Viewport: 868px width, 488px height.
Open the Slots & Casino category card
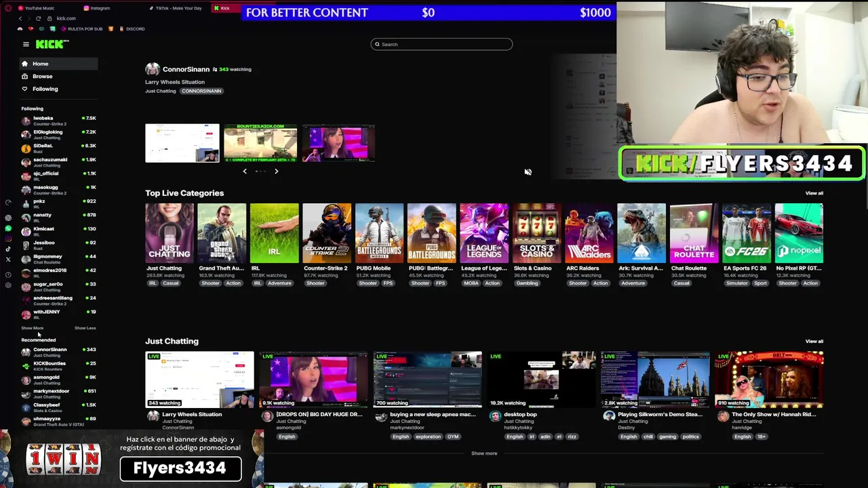click(536, 233)
